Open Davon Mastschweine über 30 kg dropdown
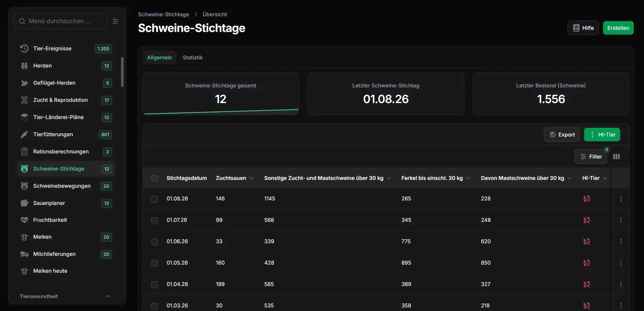This screenshot has width=644, height=311. tap(570, 178)
